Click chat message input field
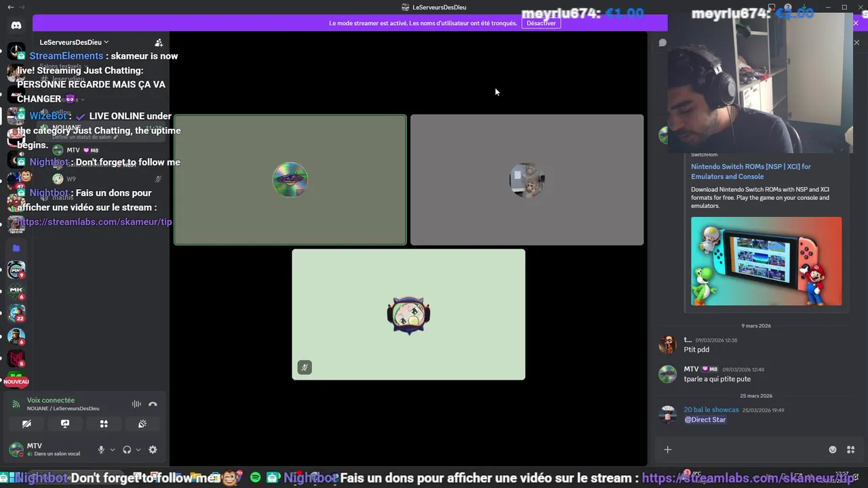This screenshot has width=868, height=488. coord(749,449)
